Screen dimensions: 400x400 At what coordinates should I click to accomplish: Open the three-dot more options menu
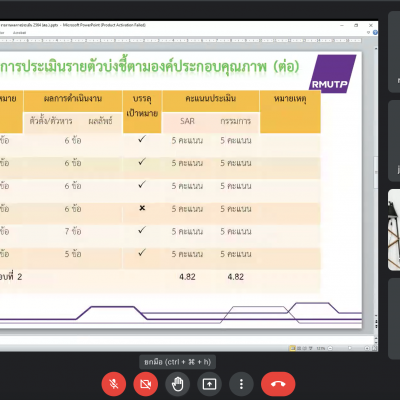point(241,384)
